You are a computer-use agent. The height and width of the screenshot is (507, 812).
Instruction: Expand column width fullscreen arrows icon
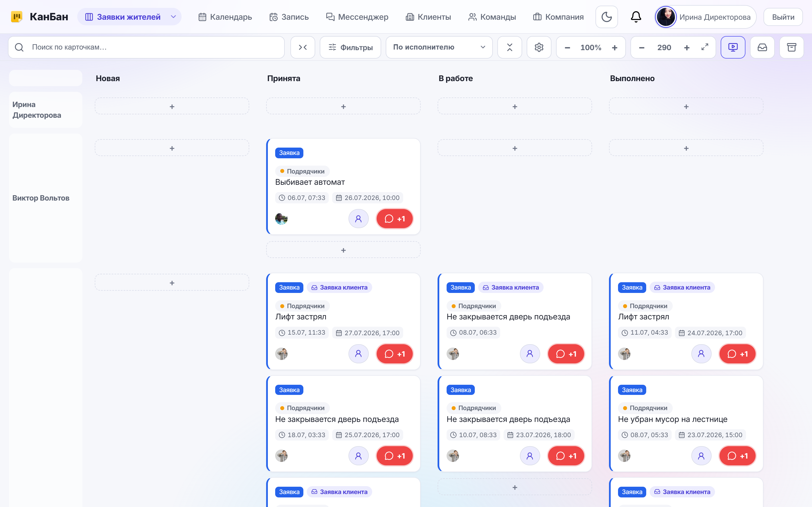click(705, 47)
